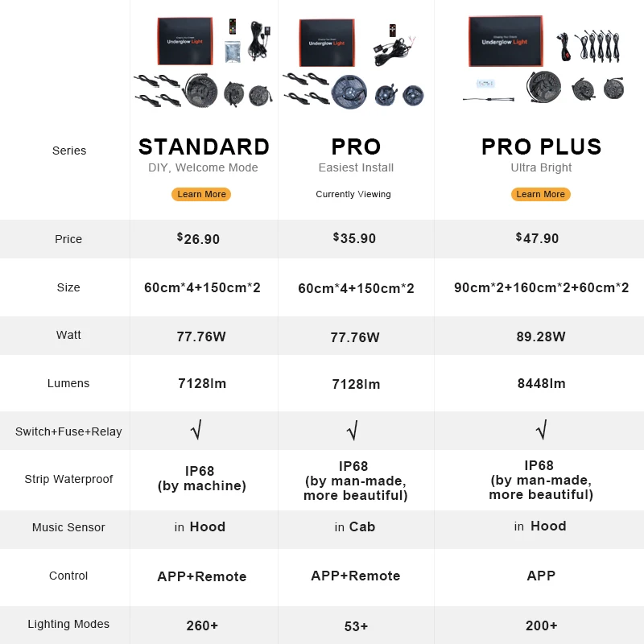The height and width of the screenshot is (644, 644).
Task: Click the Strip Waterproof row label
Action: (68, 479)
